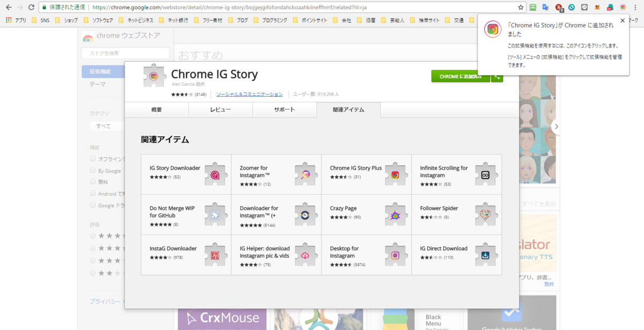Open the Crazy Page title
The width and height of the screenshot is (644, 330).
click(343, 208)
